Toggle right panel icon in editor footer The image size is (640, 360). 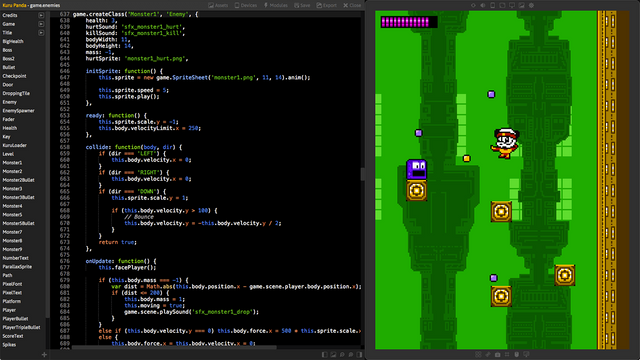360,355
